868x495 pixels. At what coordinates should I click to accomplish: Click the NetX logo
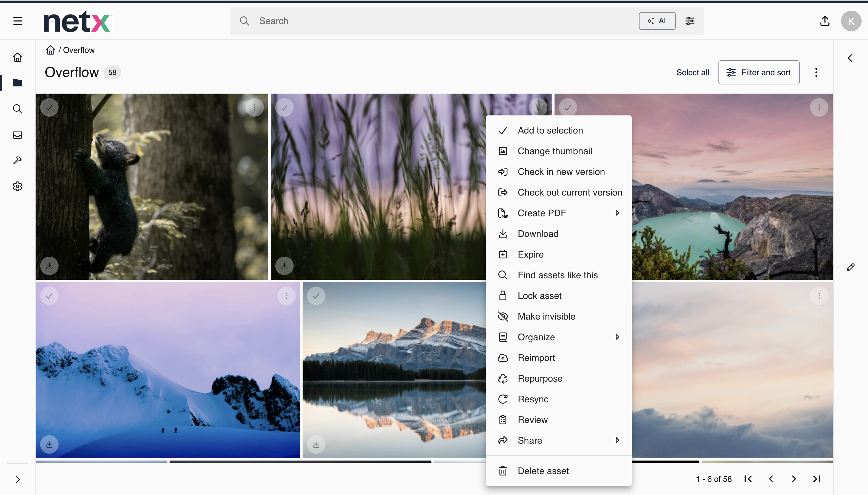pyautogui.click(x=77, y=21)
